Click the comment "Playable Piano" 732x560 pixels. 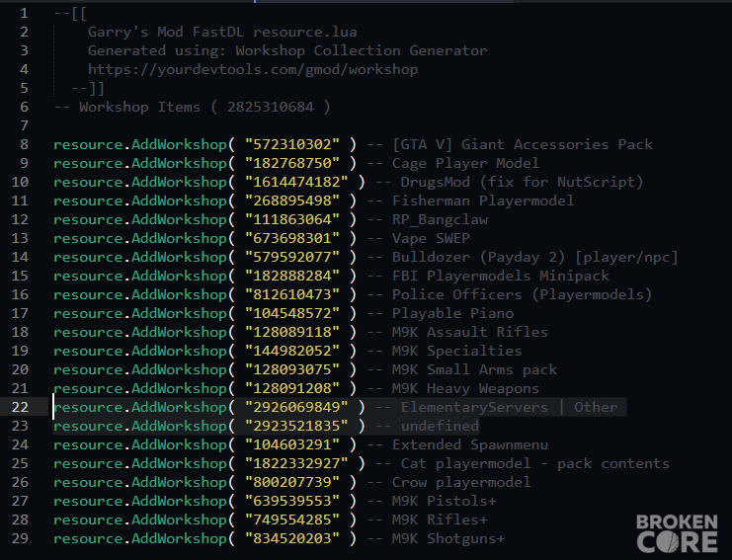pos(452,313)
